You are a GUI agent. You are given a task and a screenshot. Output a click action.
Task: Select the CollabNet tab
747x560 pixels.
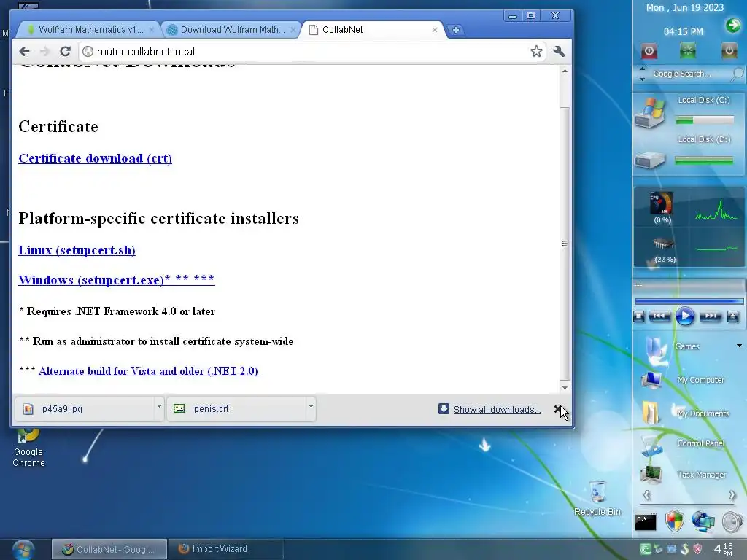click(371, 29)
